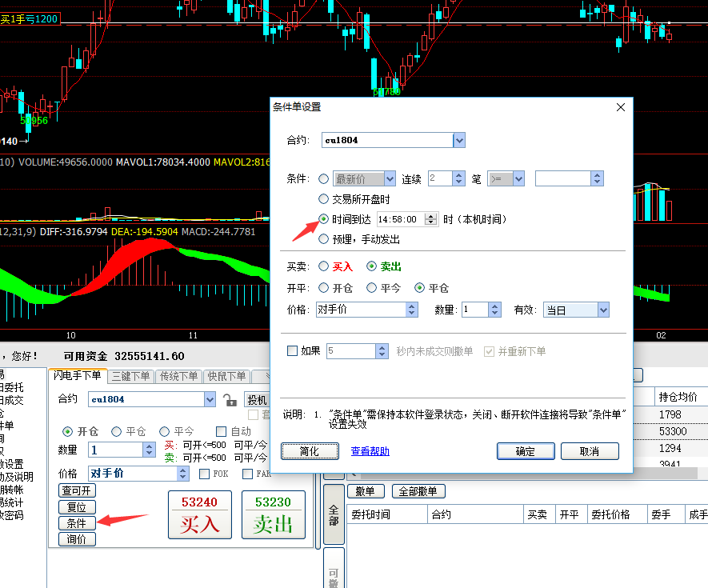
Task: Cancel the dialog with the 取消 button
Action: coord(590,451)
